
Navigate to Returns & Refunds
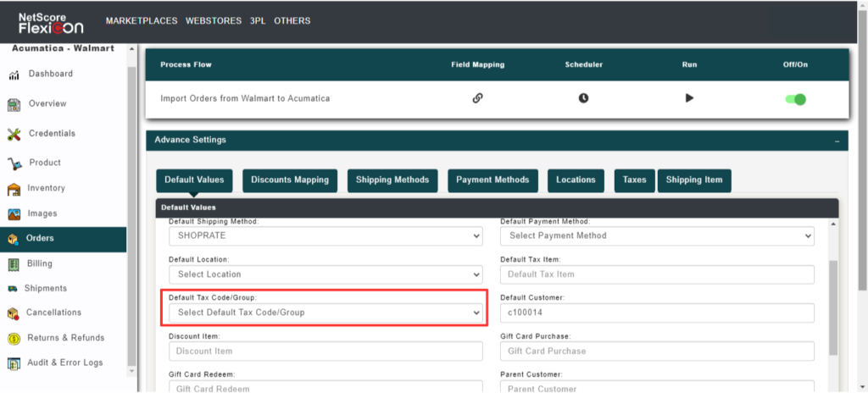[x=65, y=338]
